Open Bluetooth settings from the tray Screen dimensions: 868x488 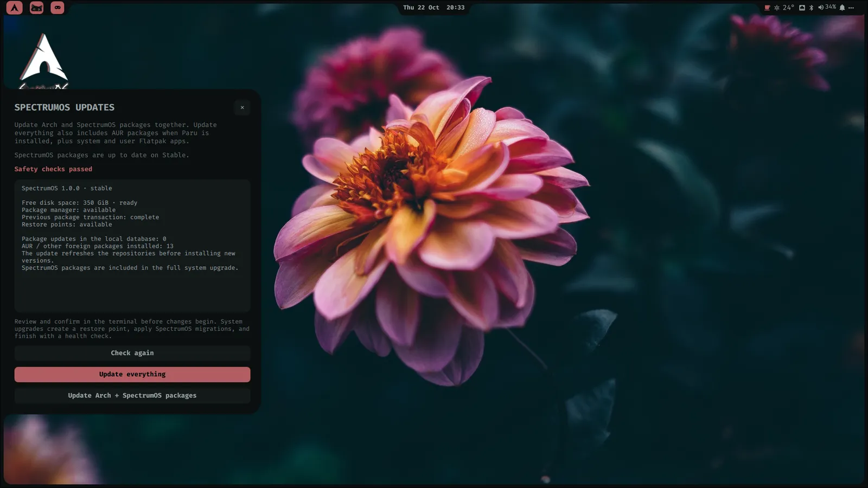coord(811,8)
